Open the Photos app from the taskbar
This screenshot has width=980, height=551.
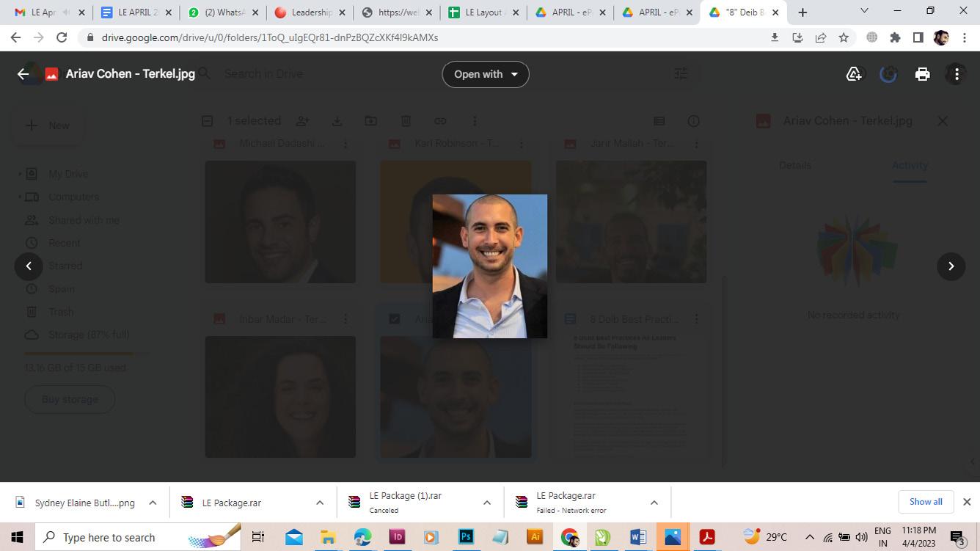point(673,537)
